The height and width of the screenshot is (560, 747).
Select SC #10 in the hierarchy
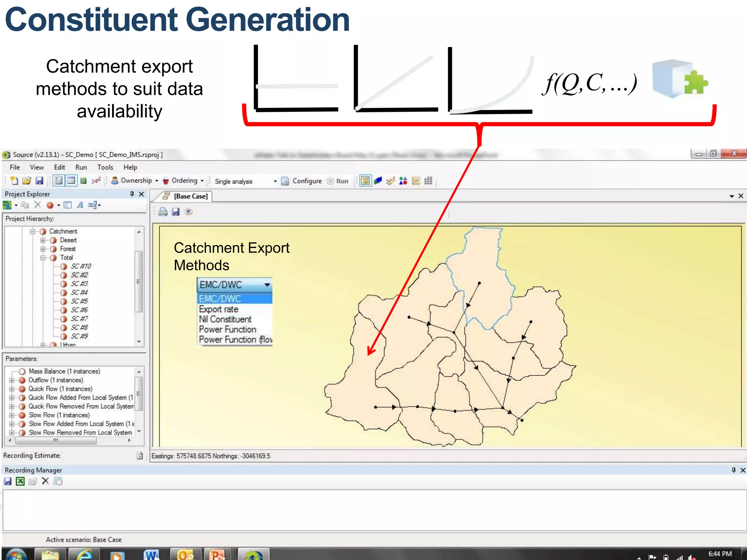point(81,267)
